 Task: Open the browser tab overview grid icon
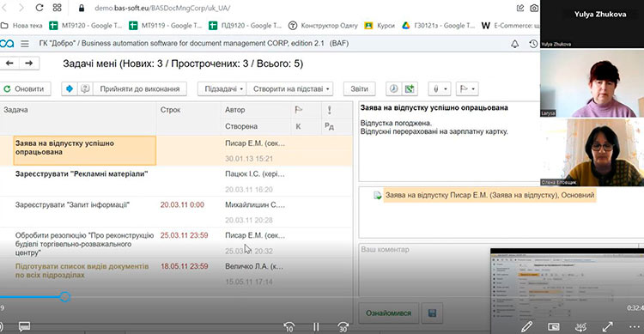click(57, 8)
